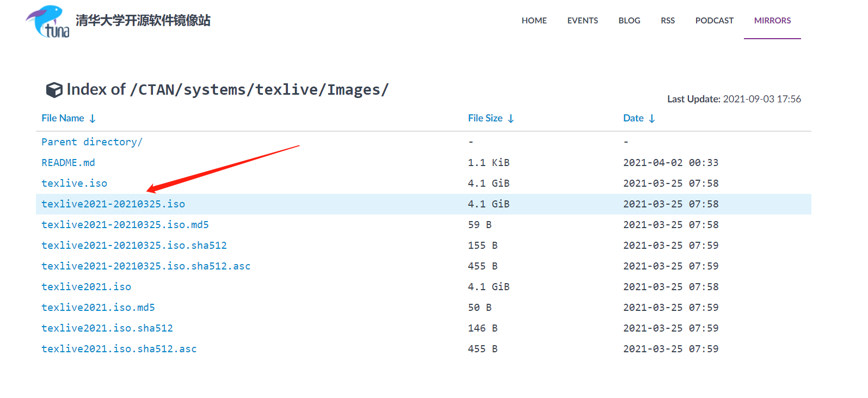Sort by Date column header

pyautogui.click(x=633, y=118)
